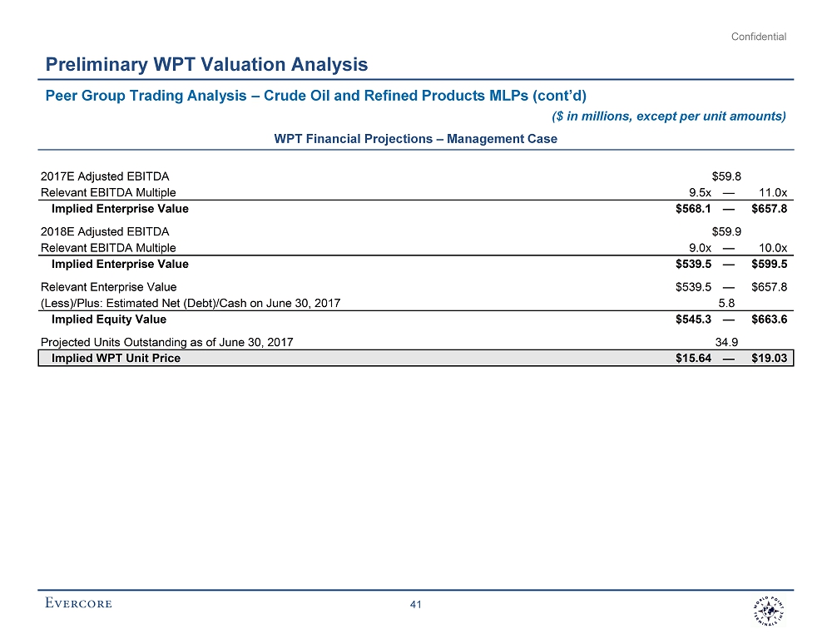Select the "Implied Equity Value" row label
Image resolution: width=832 pixels, height=644 pixels.
click(108, 320)
